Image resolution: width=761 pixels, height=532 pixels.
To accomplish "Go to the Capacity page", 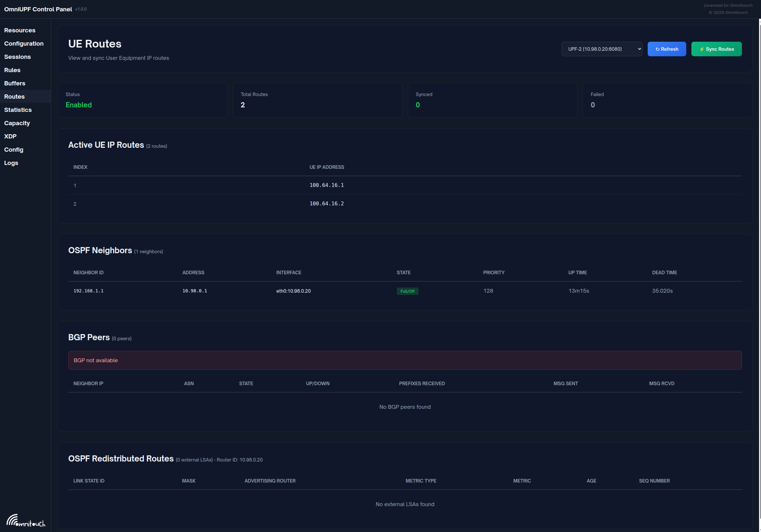I will tap(17, 123).
